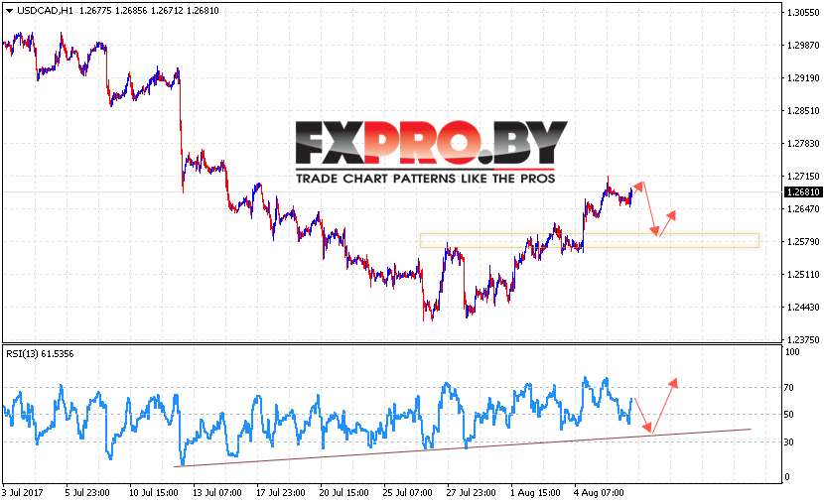Viewport: 824px width, 504px height.
Task: Select the 3 Jul 2017 date label
Action: [x=23, y=493]
